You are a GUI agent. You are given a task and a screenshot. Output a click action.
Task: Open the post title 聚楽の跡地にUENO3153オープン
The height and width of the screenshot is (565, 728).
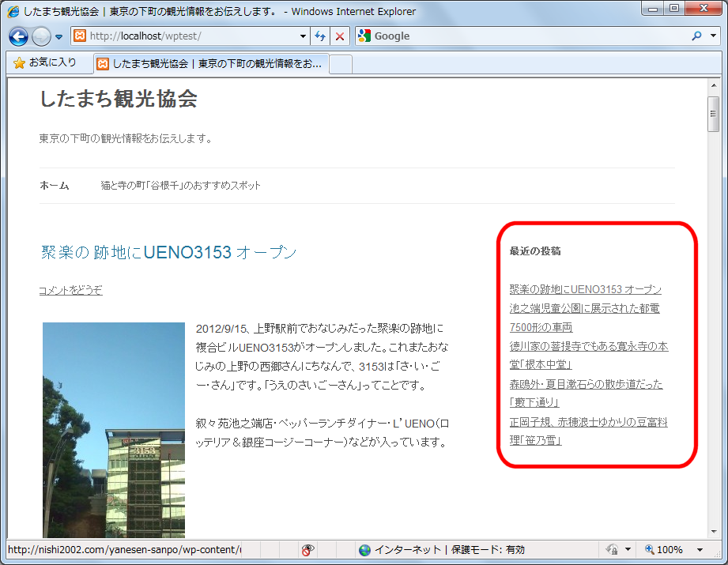[168, 252]
